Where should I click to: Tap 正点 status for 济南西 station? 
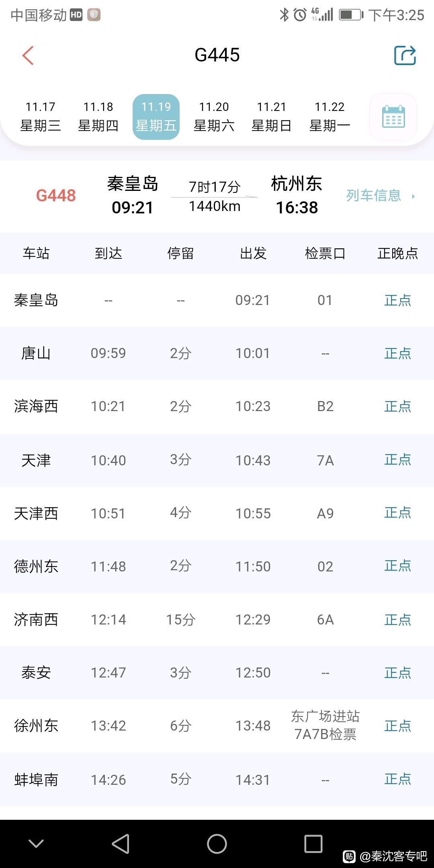pyautogui.click(x=397, y=620)
